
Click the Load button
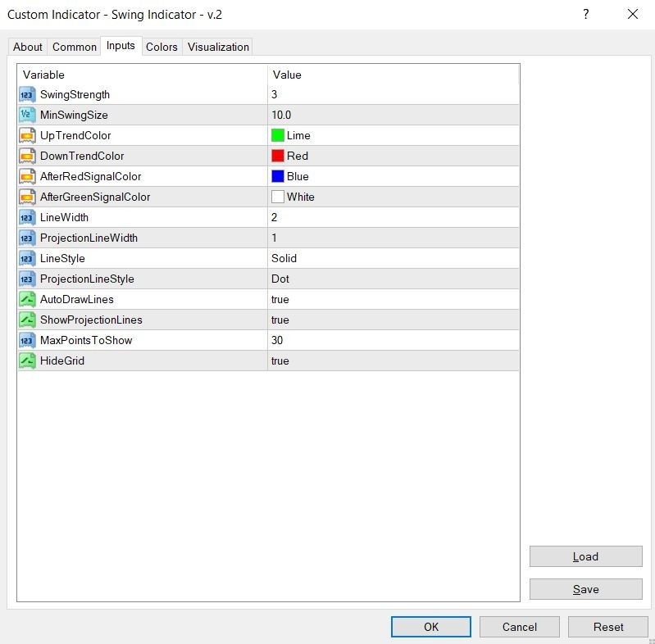pos(585,556)
